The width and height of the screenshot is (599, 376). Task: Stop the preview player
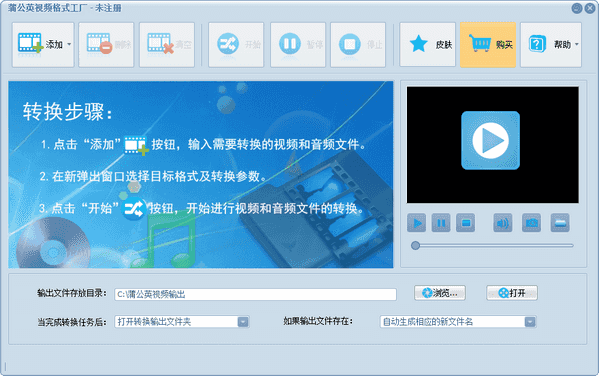point(466,223)
